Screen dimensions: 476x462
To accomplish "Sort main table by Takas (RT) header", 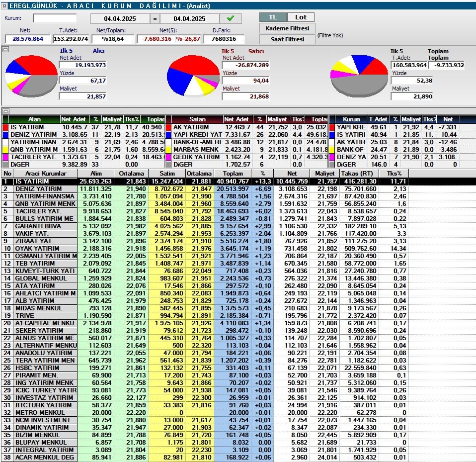I will [x=359, y=174].
